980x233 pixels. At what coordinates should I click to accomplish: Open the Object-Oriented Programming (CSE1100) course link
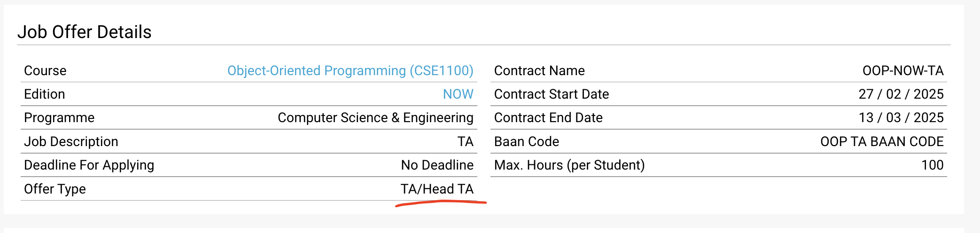350,70
